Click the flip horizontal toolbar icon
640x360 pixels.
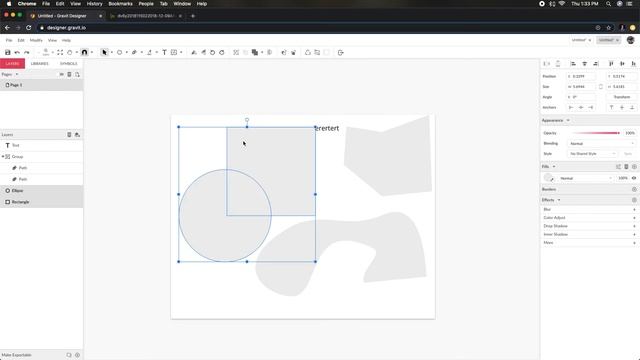tap(194, 52)
